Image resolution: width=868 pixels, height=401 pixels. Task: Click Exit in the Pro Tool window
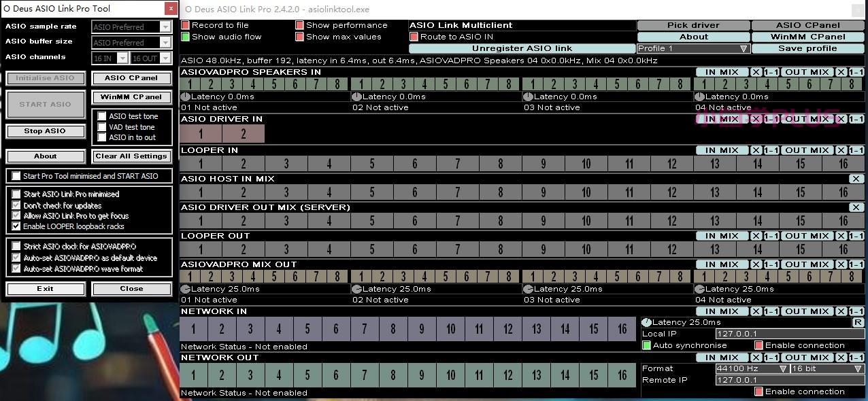click(45, 289)
